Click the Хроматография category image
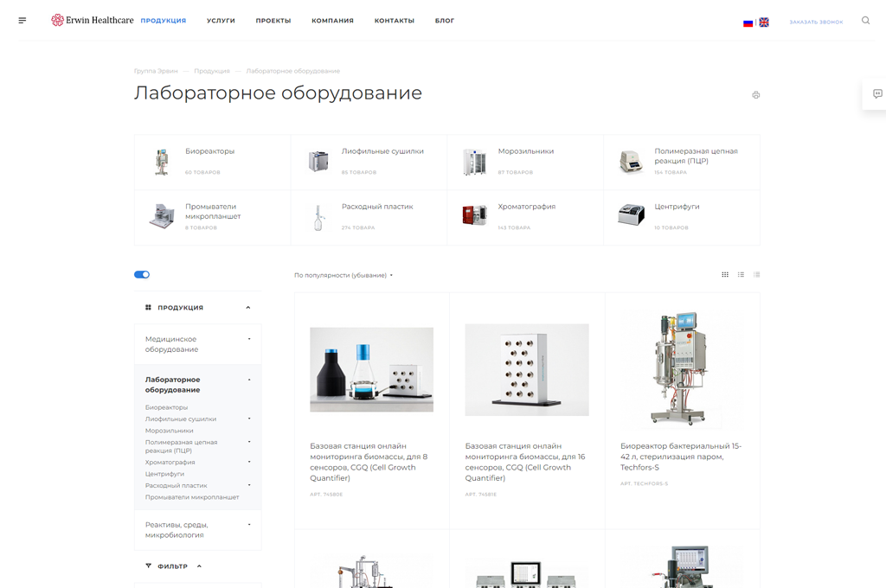This screenshot has height=588, width=886. coord(475,216)
